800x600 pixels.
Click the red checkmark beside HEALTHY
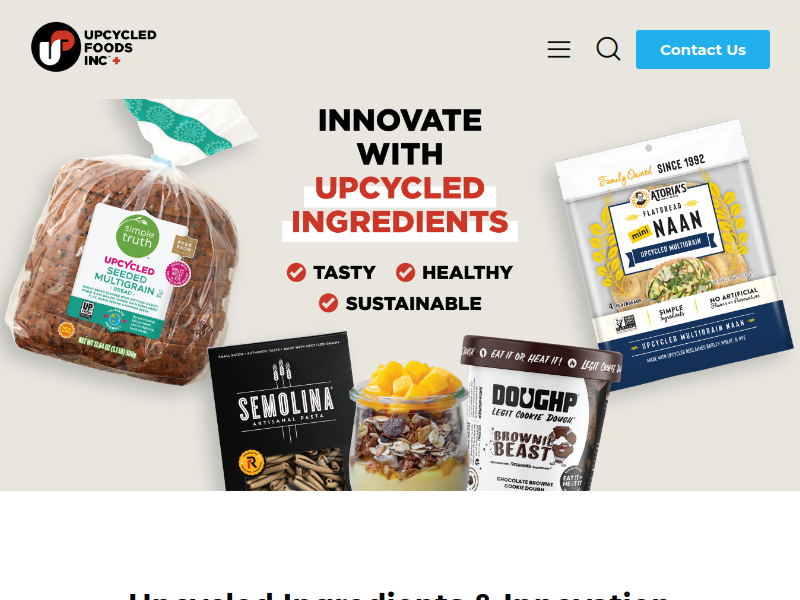(x=405, y=272)
